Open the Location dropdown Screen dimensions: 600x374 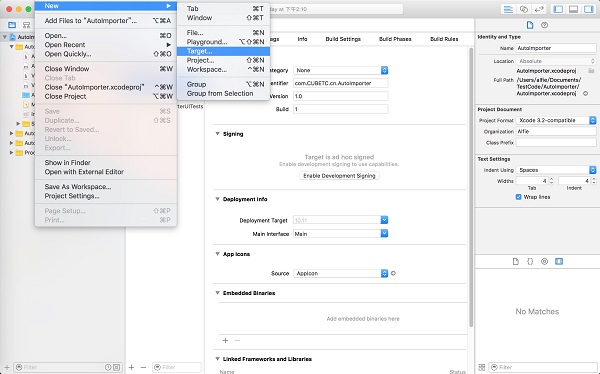(x=556, y=61)
